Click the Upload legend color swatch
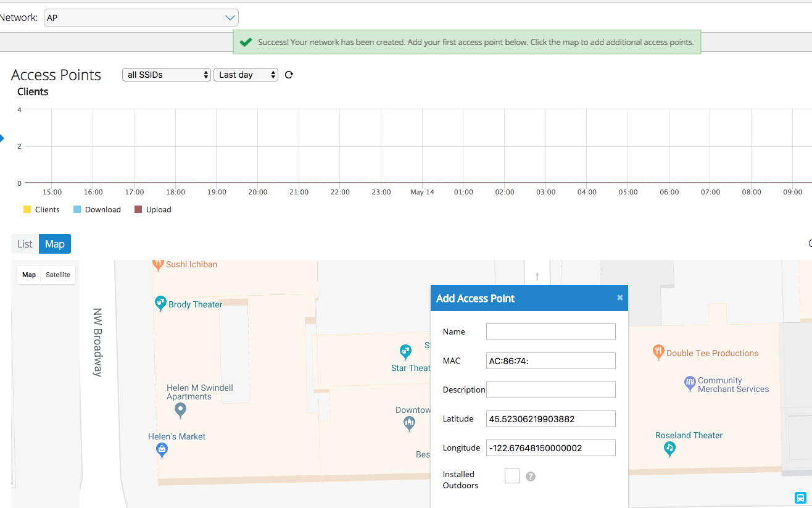The height and width of the screenshot is (508, 812). 138,210
